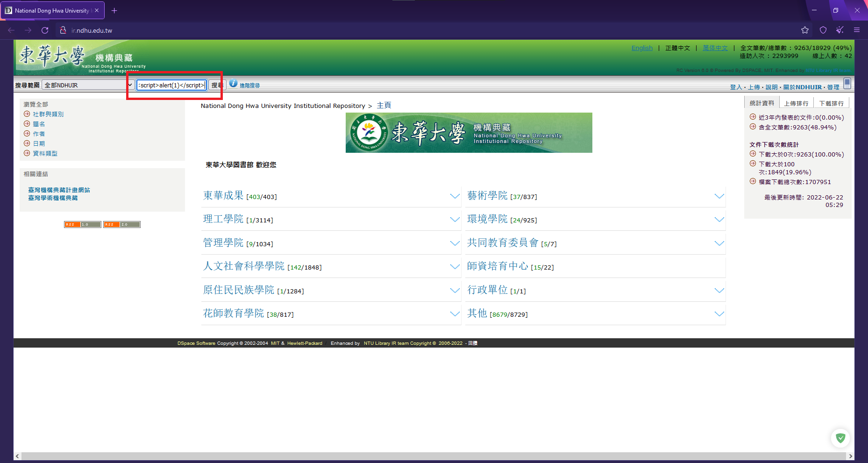The image size is (868, 463).
Task: Click the search text field containing script text
Action: (171, 85)
